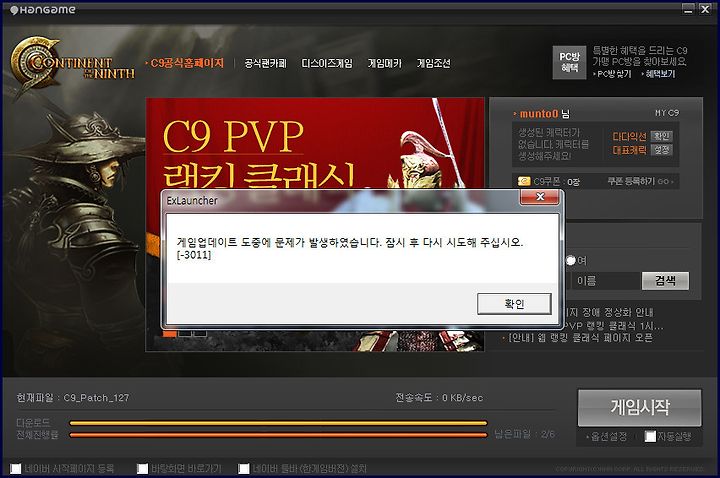720x478 pixels.
Task: Open the 혜택보기 link
Action: click(x=660, y=73)
